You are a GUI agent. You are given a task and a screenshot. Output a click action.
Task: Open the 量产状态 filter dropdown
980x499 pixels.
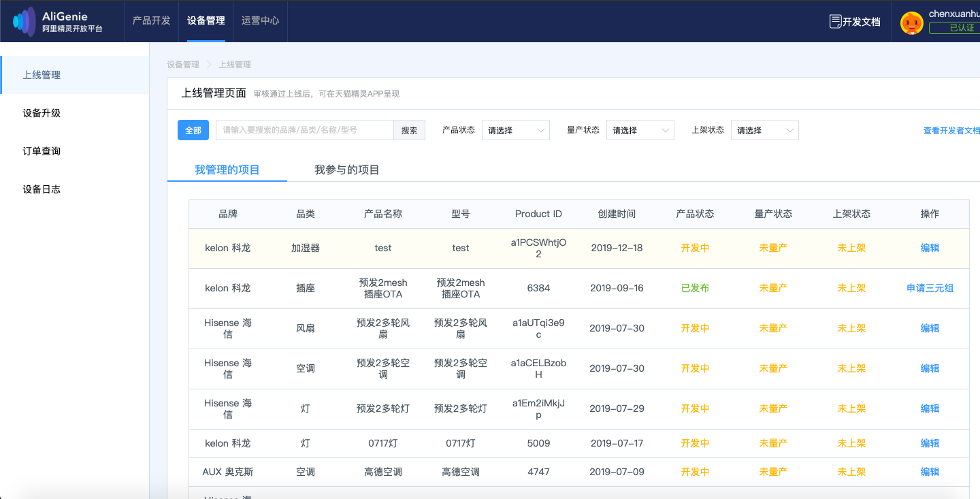tap(640, 130)
